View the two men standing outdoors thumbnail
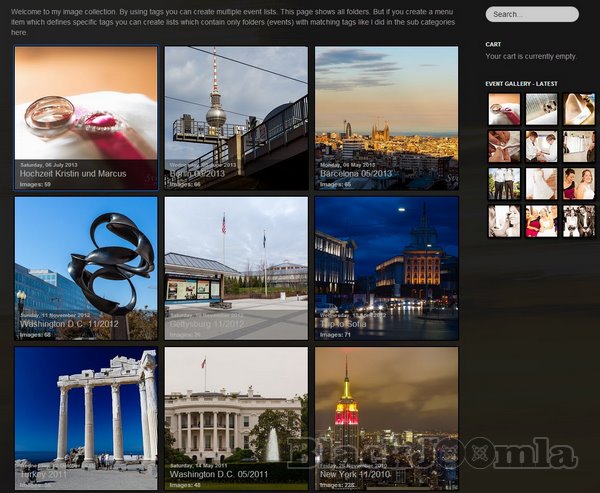Image resolution: width=600 pixels, height=493 pixels. coord(504,184)
